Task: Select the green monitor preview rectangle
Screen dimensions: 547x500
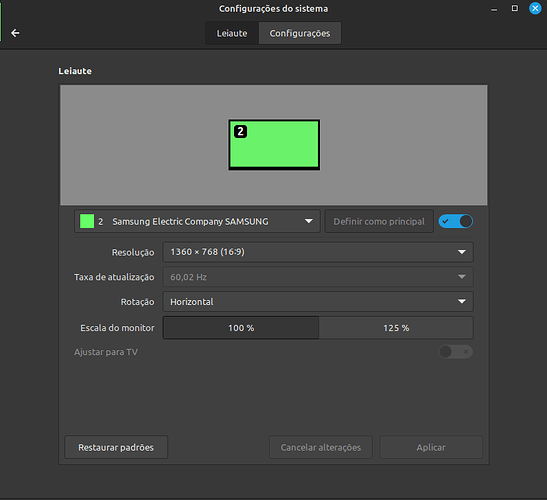Action: 274,144
